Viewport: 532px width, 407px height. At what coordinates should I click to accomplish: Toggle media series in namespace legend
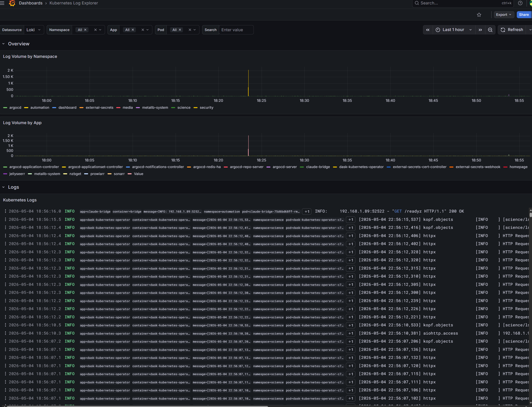(128, 108)
